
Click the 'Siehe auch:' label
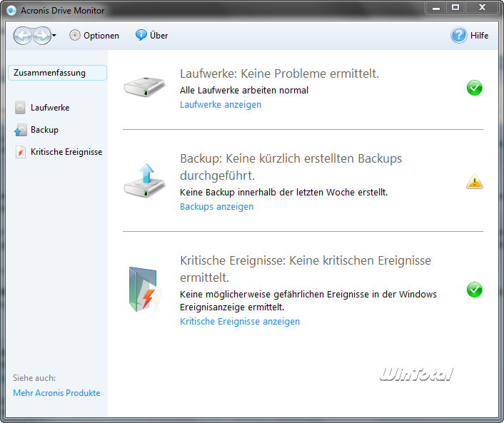[34, 378]
